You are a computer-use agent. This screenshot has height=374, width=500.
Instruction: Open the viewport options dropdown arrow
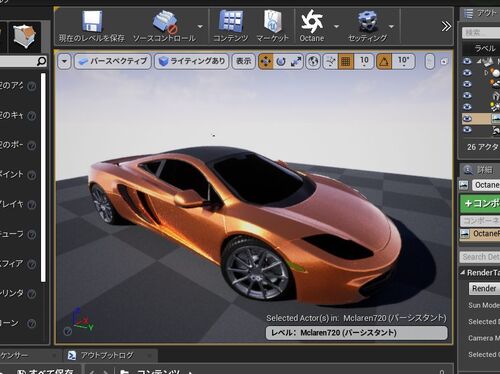coord(64,61)
